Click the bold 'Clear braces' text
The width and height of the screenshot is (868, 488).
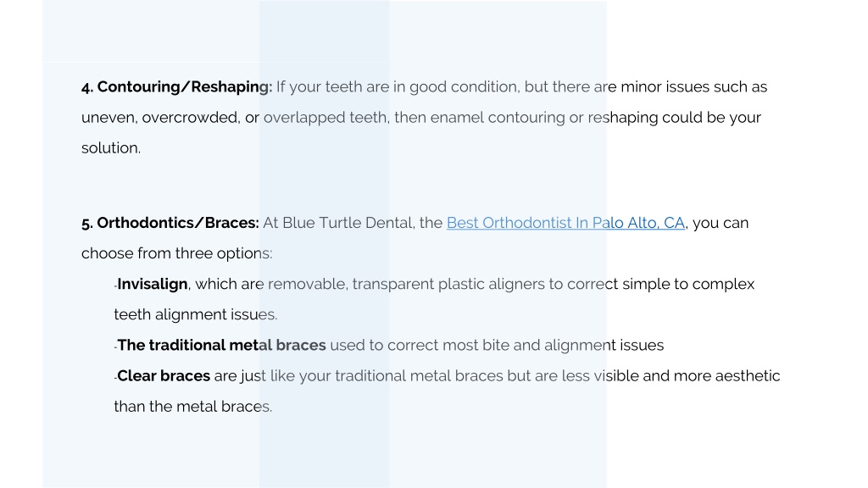164,375
